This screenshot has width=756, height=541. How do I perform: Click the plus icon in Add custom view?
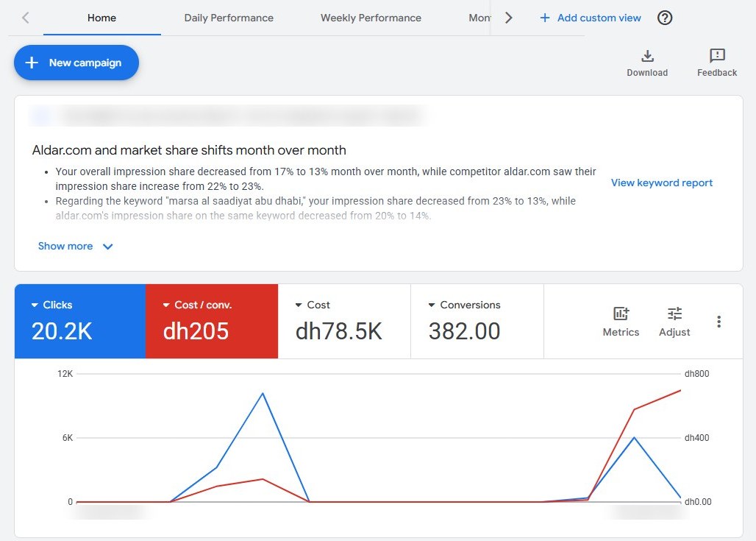[x=545, y=18]
